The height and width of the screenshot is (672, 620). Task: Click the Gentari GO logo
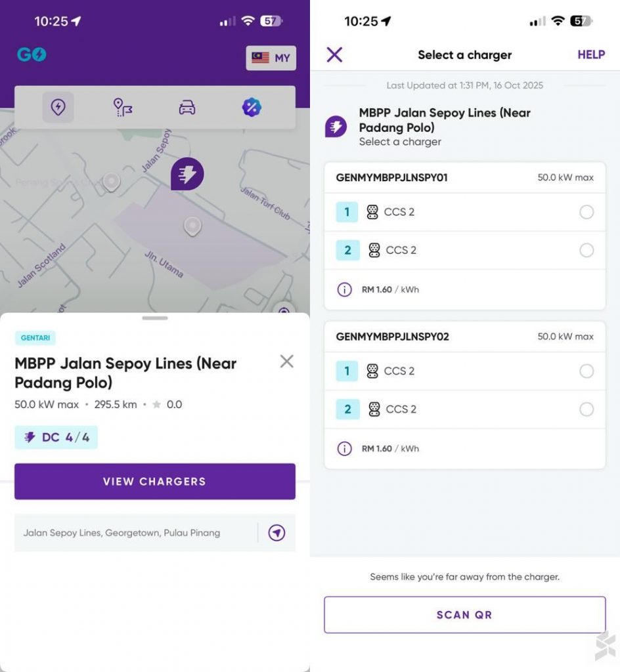point(32,54)
